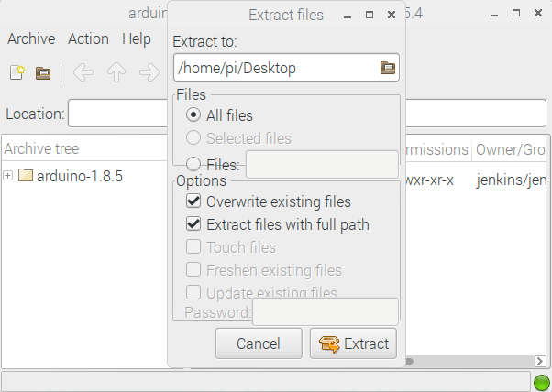Click the back arrow toolbar icon
Image resolution: width=552 pixels, height=392 pixels.
pyautogui.click(x=83, y=72)
